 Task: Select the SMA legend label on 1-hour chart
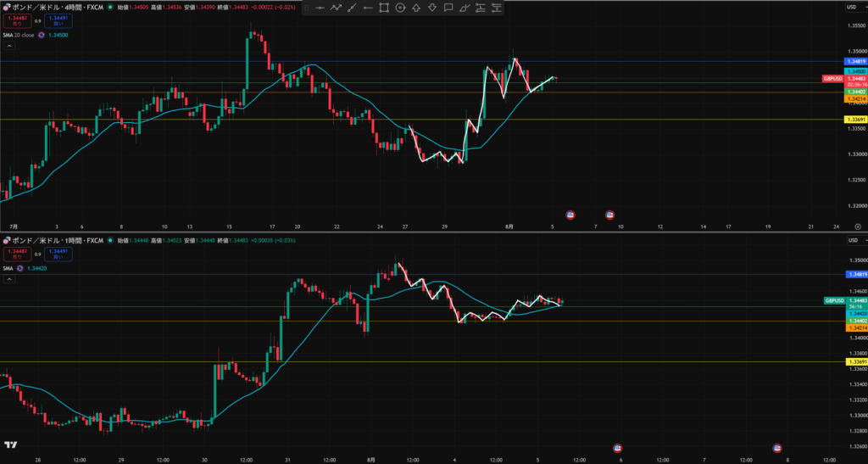pos(8,268)
